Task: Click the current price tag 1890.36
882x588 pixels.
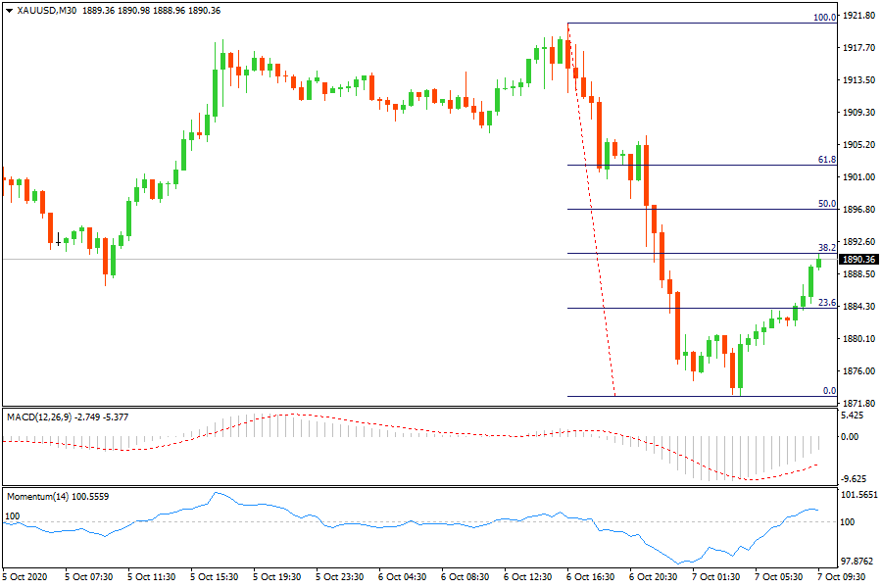Action: (859, 259)
